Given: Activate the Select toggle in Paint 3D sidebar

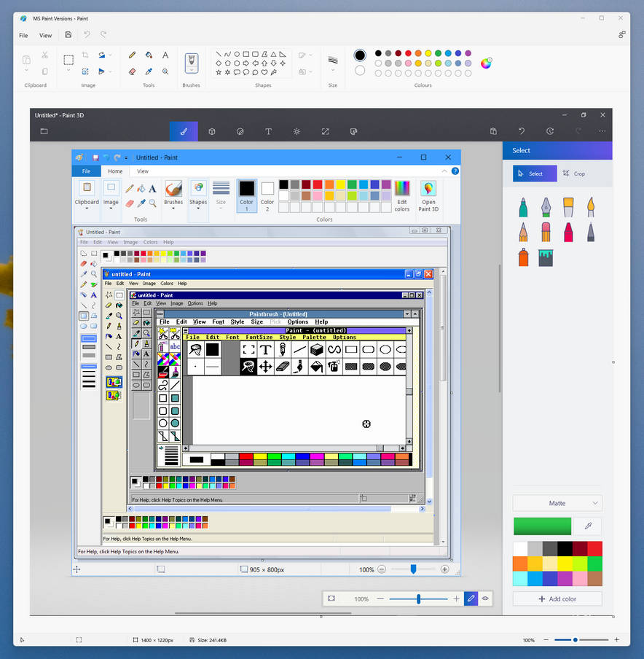Looking at the screenshot, I should pyautogui.click(x=535, y=173).
